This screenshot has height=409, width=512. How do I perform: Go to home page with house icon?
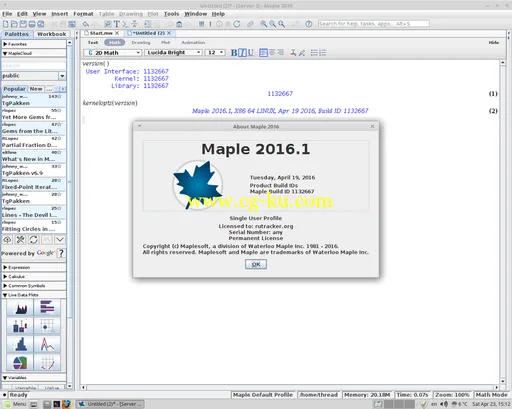(x=179, y=24)
